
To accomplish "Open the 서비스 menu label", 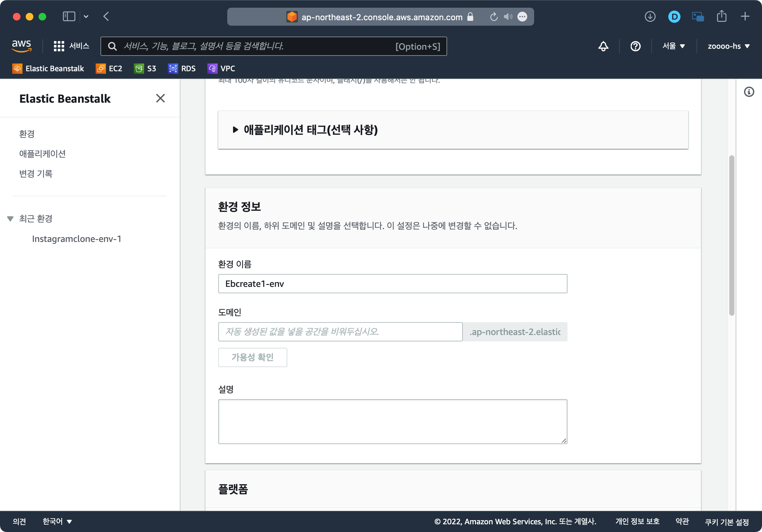I will [x=79, y=46].
